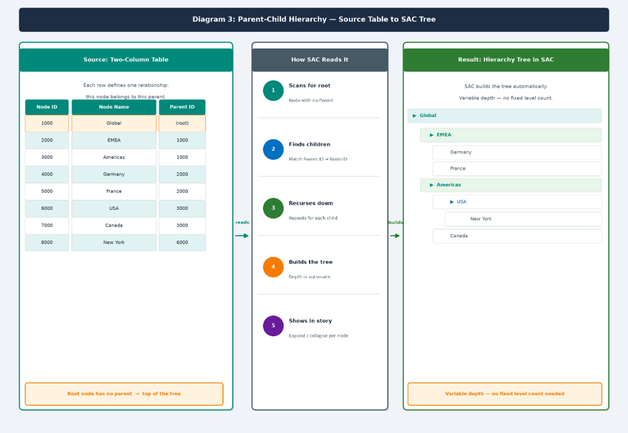This screenshot has height=433, width=628.
Task: Select the Node ID cell 8000
Action: [47, 243]
